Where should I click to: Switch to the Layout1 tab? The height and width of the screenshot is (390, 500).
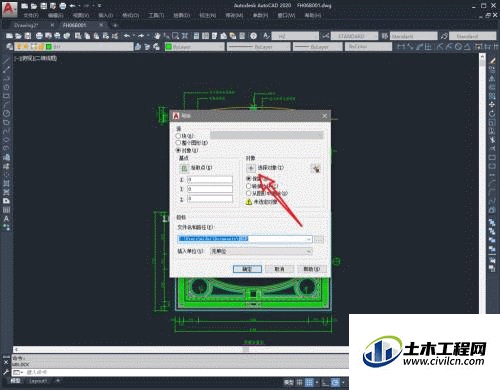point(38,381)
